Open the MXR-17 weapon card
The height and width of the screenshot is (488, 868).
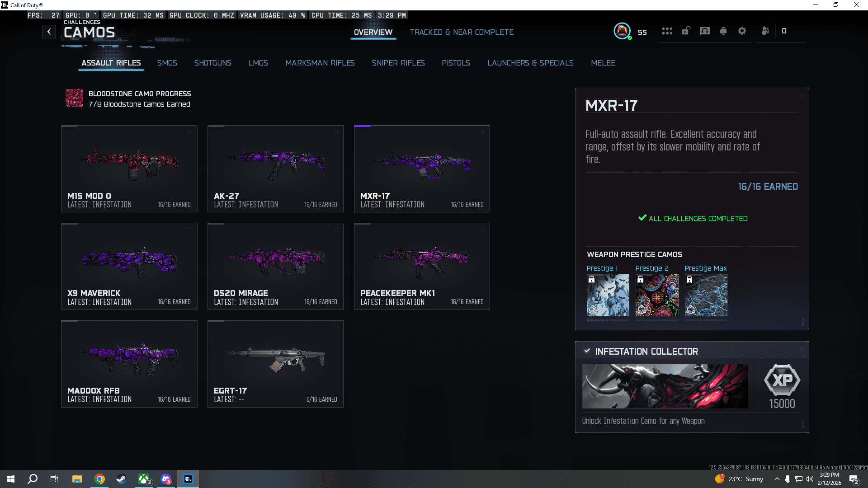[422, 169]
